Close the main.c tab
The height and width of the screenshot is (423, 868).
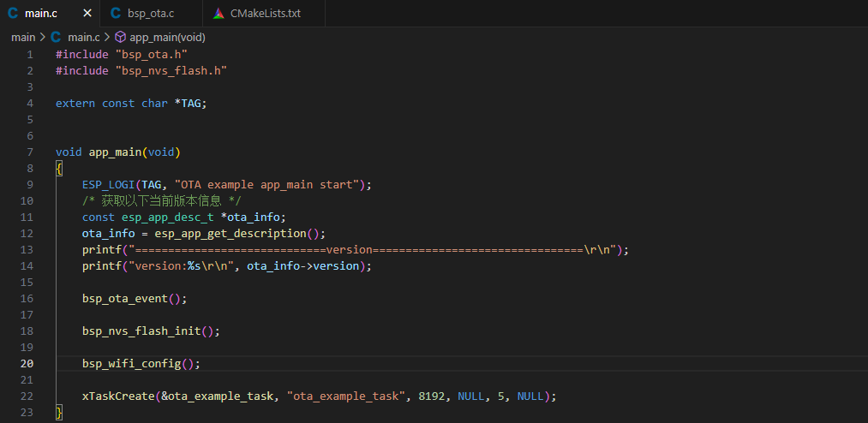87,13
